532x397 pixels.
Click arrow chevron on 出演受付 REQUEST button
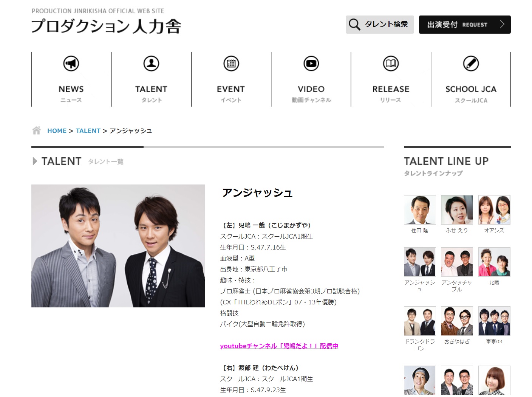(x=502, y=25)
